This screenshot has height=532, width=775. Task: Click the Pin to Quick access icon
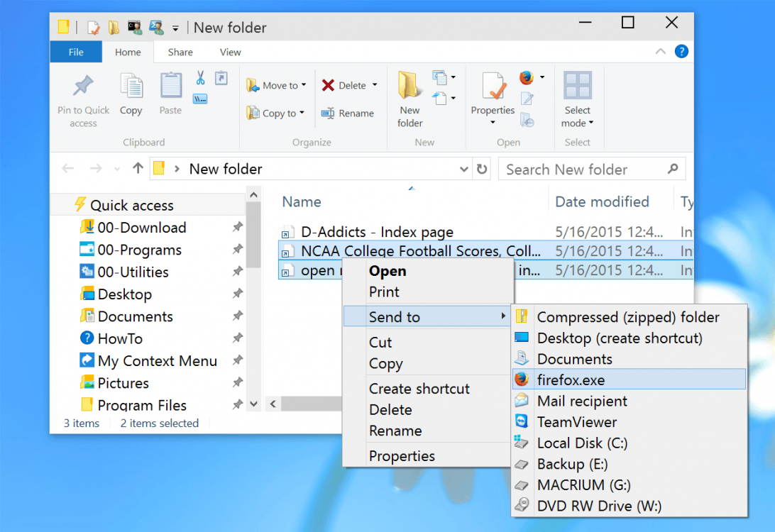pyautogui.click(x=83, y=85)
